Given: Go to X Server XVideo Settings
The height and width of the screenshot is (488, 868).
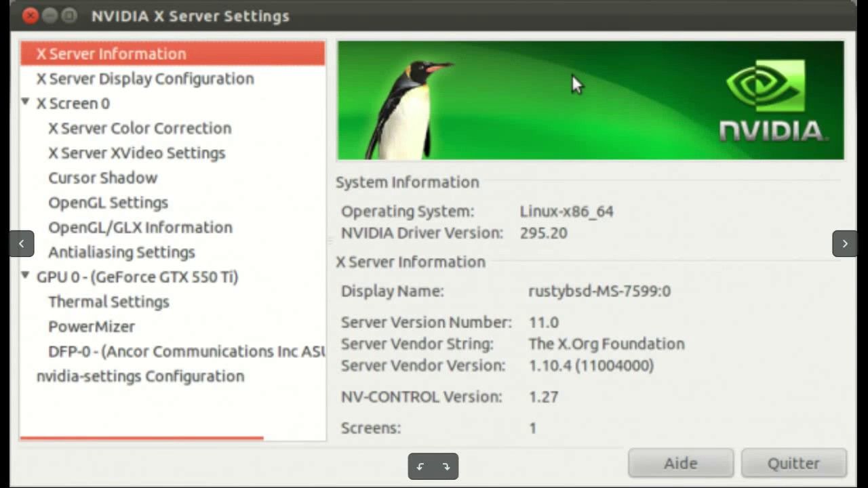Looking at the screenshot, I should (x=137, y=153).
